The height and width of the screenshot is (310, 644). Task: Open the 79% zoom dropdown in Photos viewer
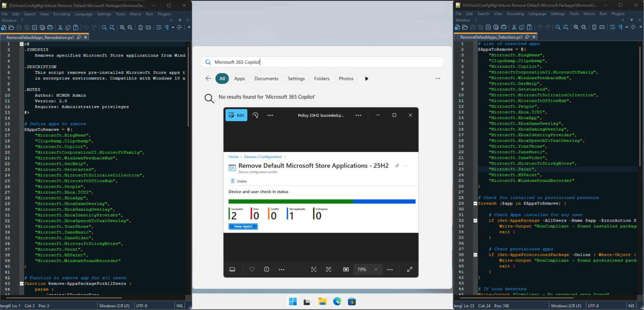[x=368, y=269]
